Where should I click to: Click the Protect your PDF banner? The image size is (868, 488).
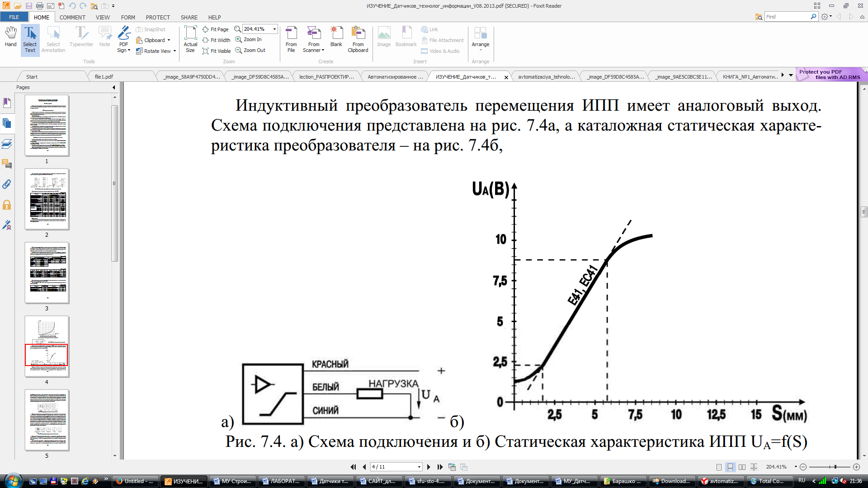[x=830, y=75]
